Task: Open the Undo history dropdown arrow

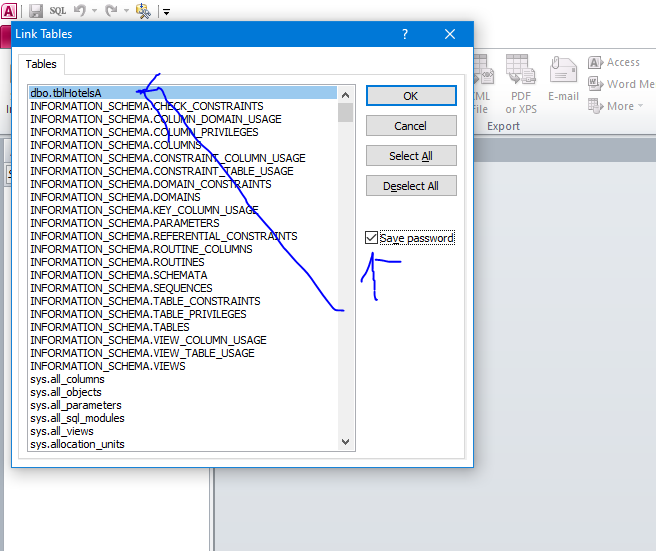Action: click(95, 11)
